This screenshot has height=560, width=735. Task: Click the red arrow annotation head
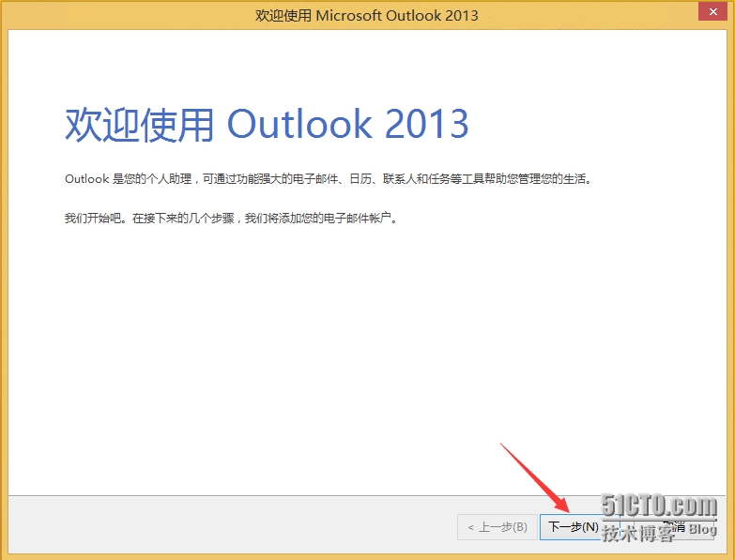(x=564, y=508)
